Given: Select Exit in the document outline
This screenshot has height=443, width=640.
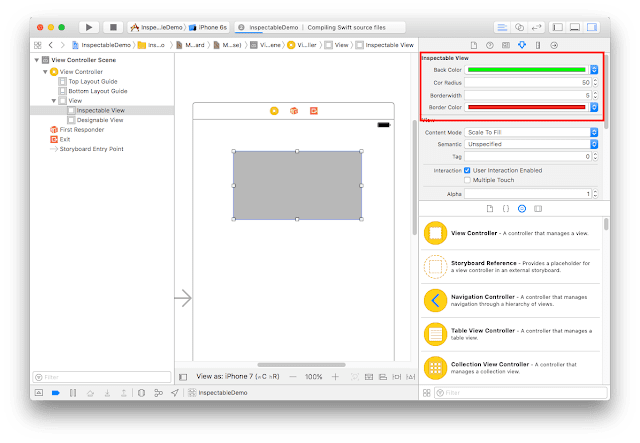Looking at the screenshot, I should (60, 140).
